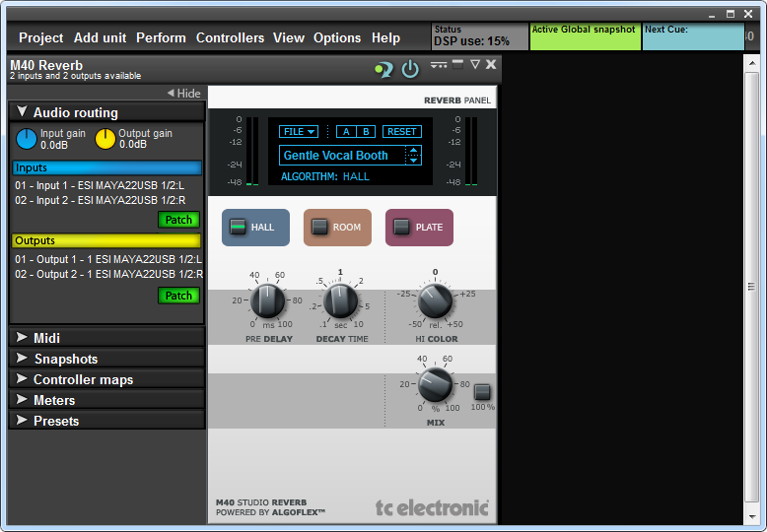Expand the Meters section
767x532 pixels.
point(106,400)
